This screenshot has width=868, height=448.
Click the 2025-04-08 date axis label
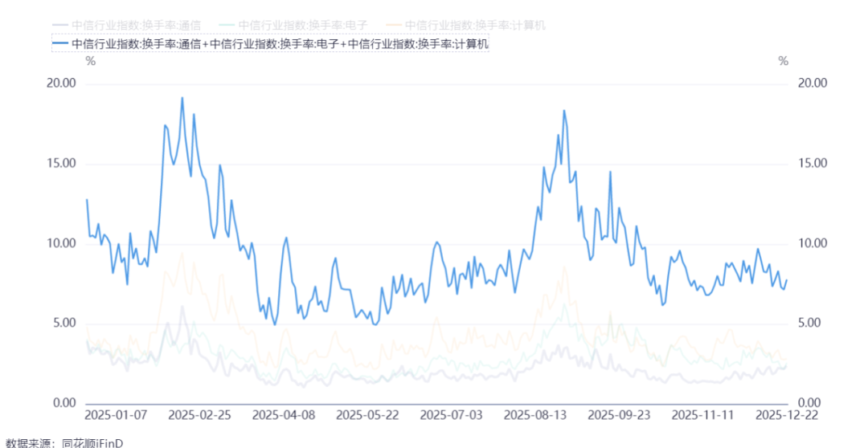pyautogui.click(x=284, y=415)
